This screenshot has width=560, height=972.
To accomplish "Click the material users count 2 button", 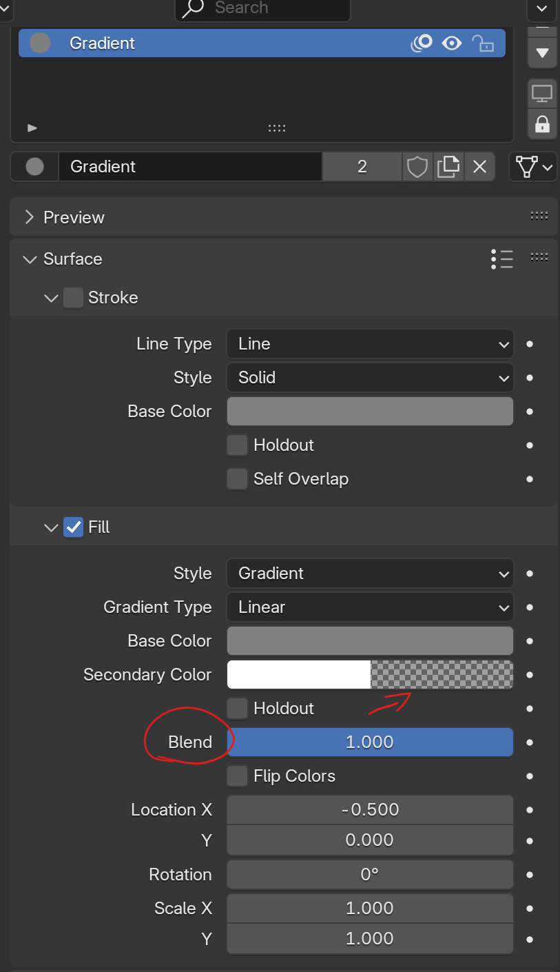I will 362,167.
